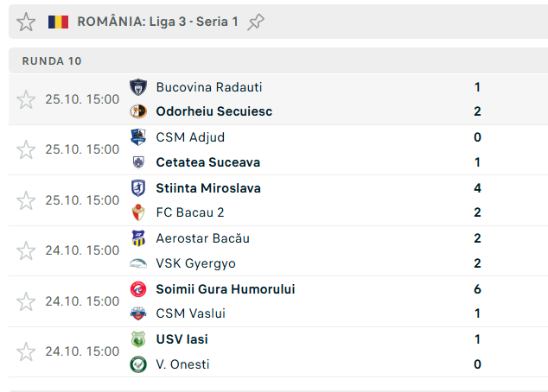
Task: Click the USV Iasi green crest
Action: click(x=138, y=339)
